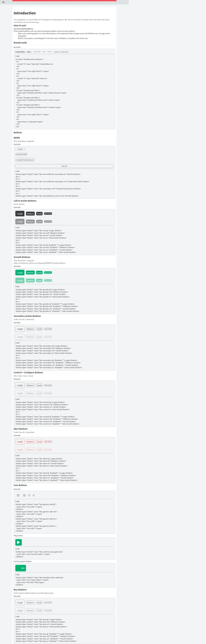Click the Create Private Server button
The height and width of the screenshot is (644, 206).
[x=25, y=160]
